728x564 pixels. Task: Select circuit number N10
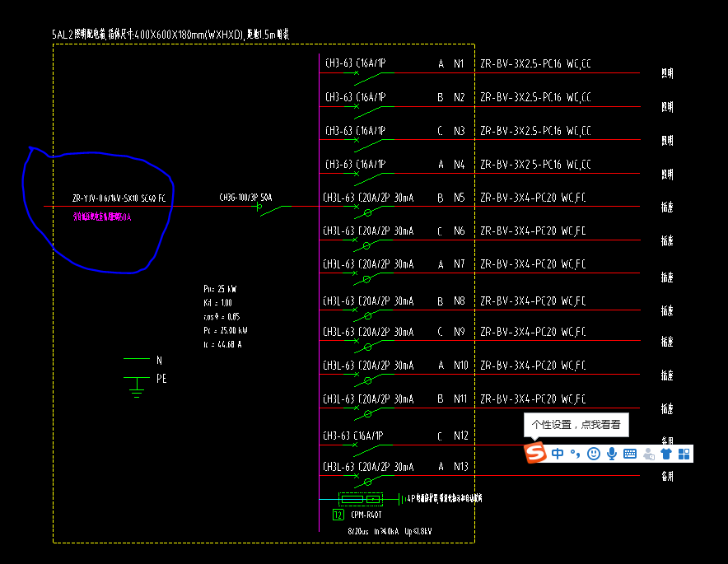click(x=460, y=366)
